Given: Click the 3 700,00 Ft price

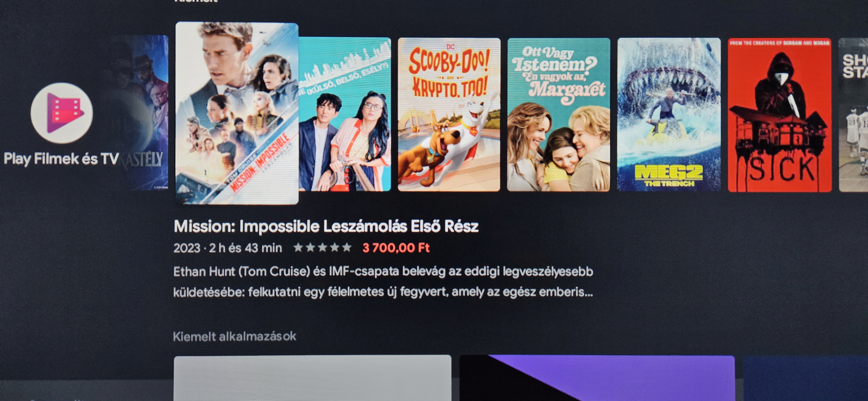Looking at the screenshot, I should point(396,248).
